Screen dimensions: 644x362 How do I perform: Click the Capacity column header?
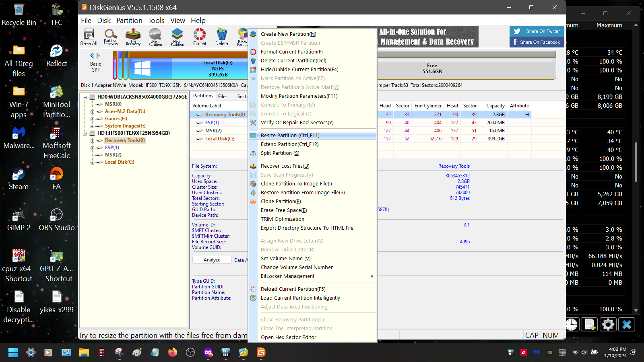pyautogui.click(x=495, y=106)
